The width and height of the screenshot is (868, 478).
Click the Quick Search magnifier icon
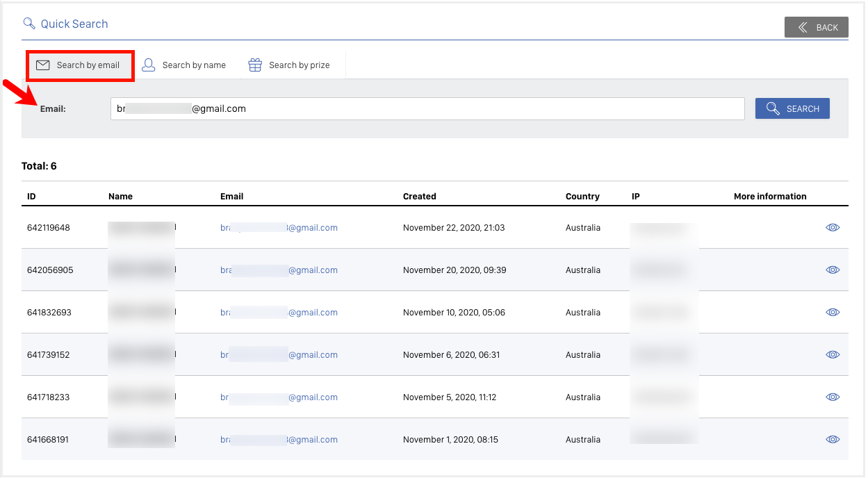[29, 24]
